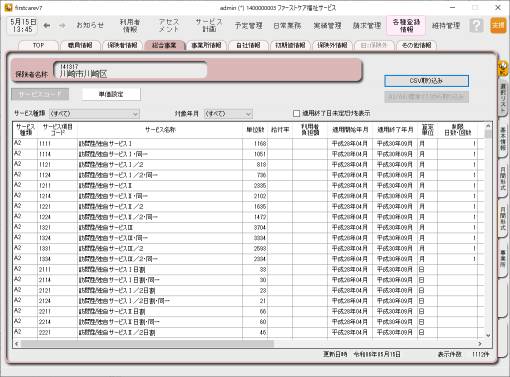Click the 適用開始年月 column header

[350, 130]
